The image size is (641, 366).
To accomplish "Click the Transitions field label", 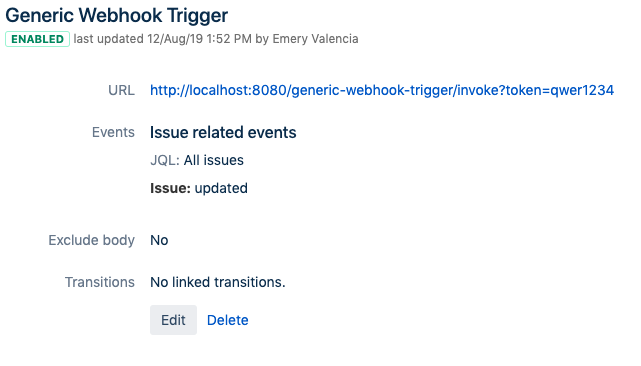I will click(100, 282).
